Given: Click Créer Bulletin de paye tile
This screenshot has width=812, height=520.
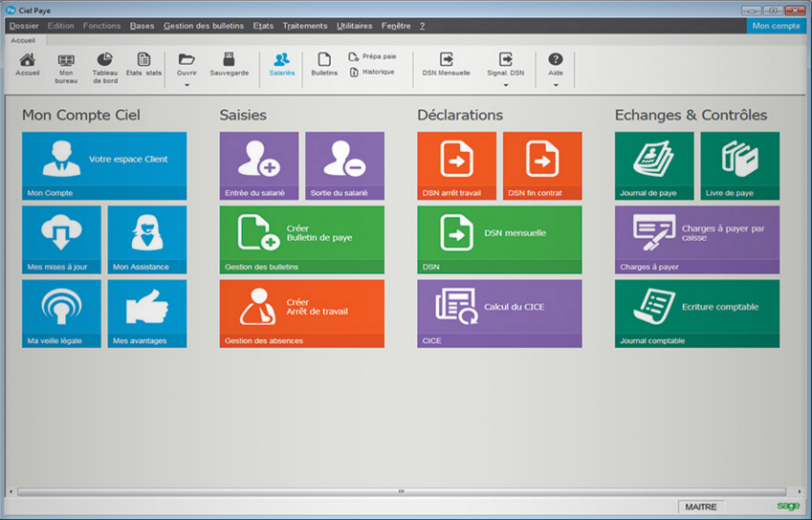Looking at the screenshot, I should point(302,240).
